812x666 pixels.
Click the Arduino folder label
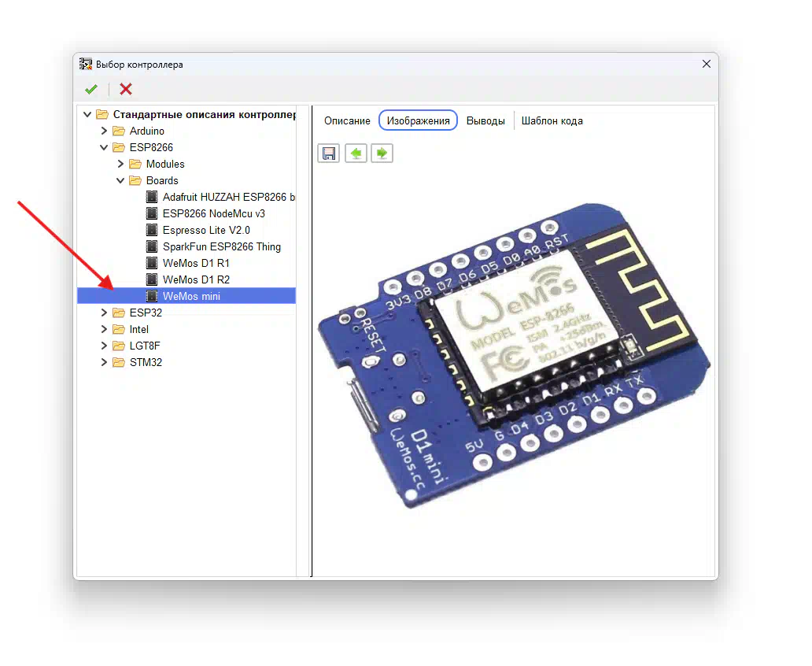click(147, 131)
